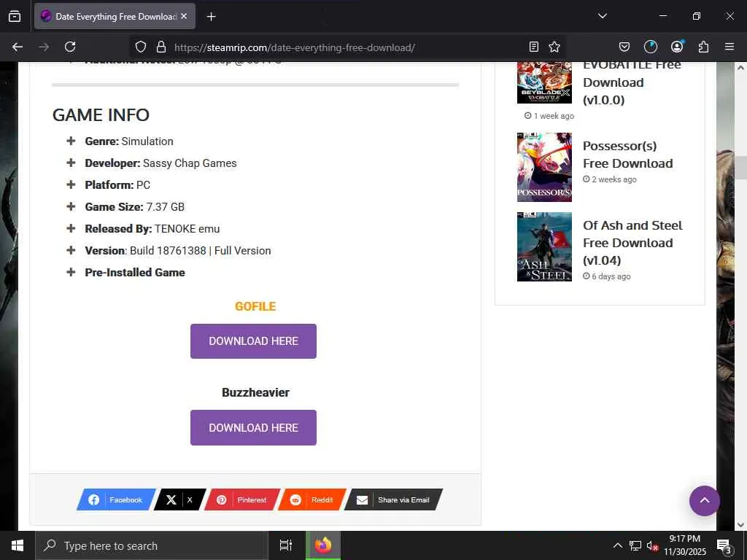Click Buzzheavier Download Here button

point(253,427)
